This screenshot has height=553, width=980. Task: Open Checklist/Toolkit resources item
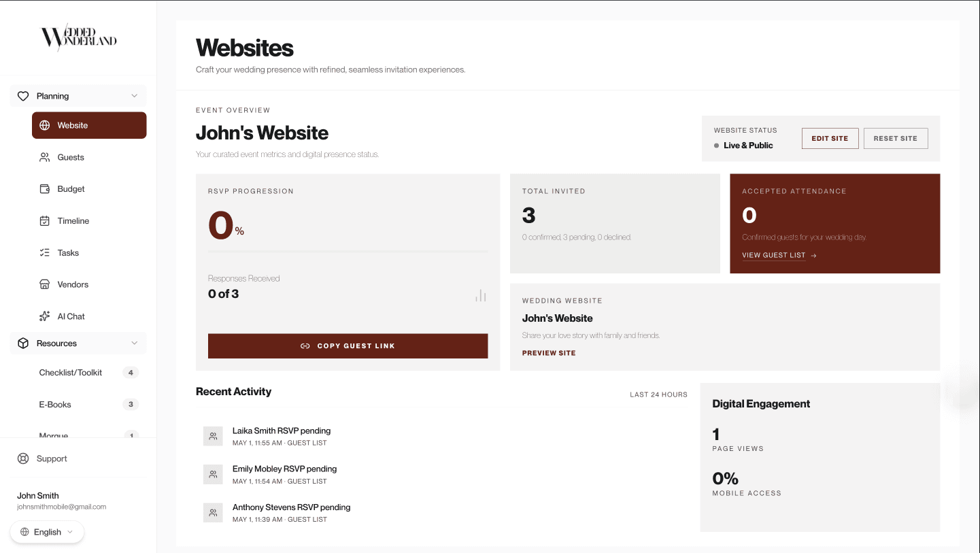tap(89, 373)
